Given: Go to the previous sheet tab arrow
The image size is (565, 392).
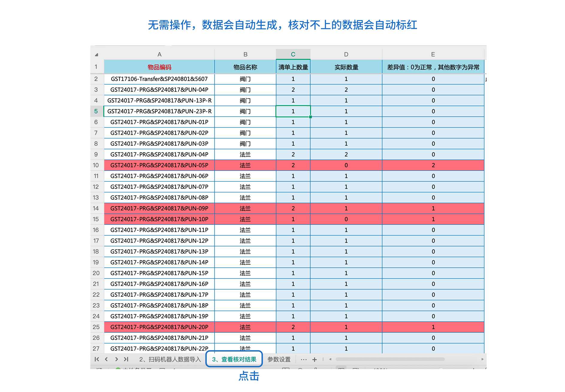Looking at the screenshot, I should [x=106, y=359].
